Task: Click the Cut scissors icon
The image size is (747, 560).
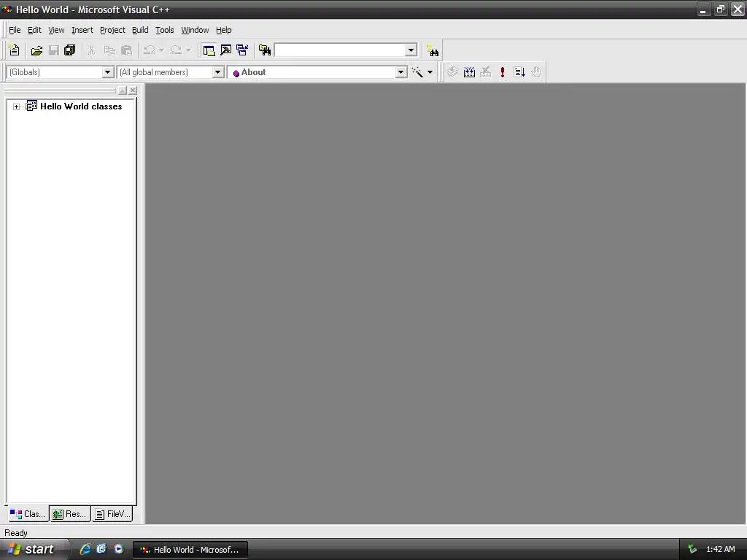Action: click(x=91, y=50)
